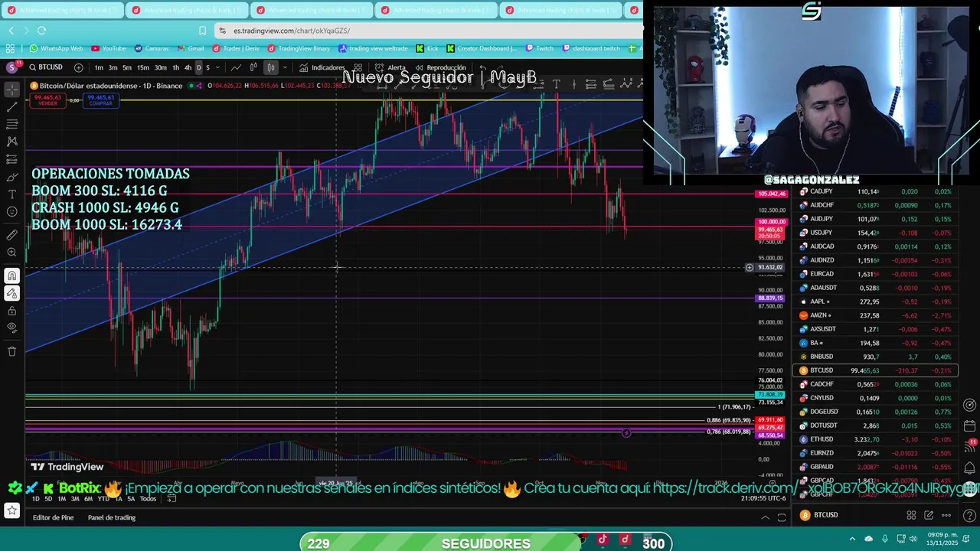Viewport: 980px width, 551px height.
Task: Select the 4h timeframe
Action: (x=188, y=67)
